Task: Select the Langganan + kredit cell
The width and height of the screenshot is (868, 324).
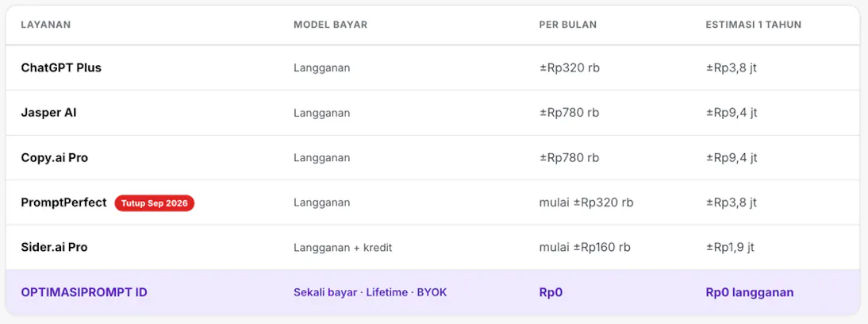Action: point(343,248)
